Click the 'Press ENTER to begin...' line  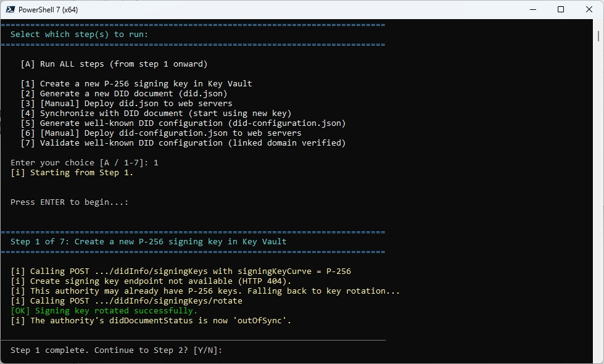click(69, 202)
